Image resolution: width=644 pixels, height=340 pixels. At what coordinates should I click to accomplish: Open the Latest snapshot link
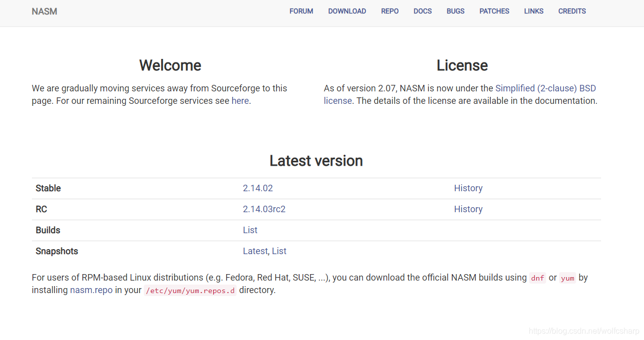(x=255, y=251)
